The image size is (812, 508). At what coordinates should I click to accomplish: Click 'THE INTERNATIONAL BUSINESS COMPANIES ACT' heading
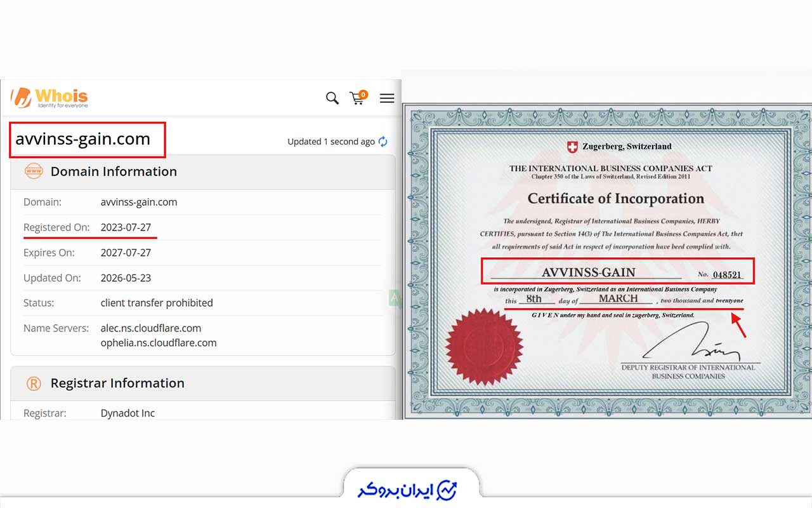click(611, 169)
